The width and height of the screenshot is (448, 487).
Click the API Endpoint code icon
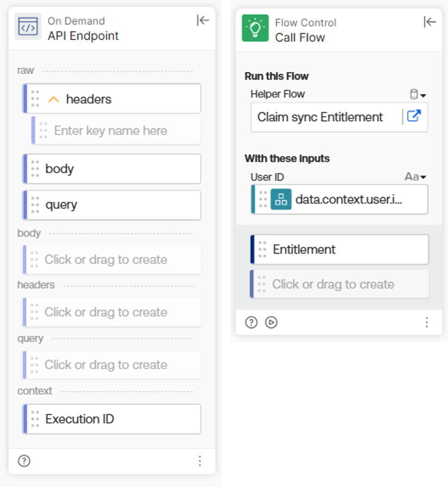[28, 27]
